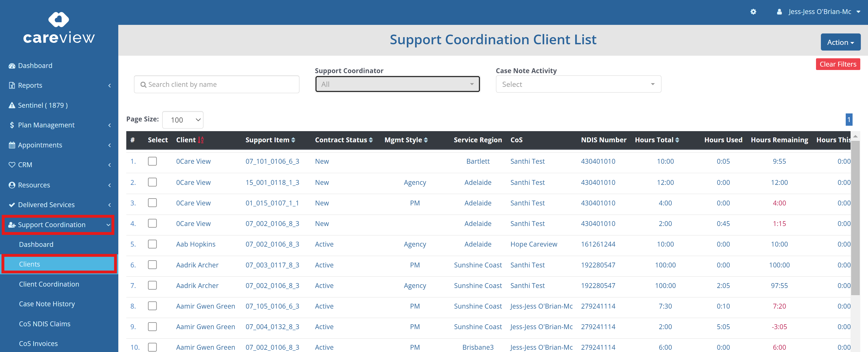Open Aadrik Archer link in row 6
The height and width of the screenshot is (352, 868).
pyautogui.click(x=197, y=265)
